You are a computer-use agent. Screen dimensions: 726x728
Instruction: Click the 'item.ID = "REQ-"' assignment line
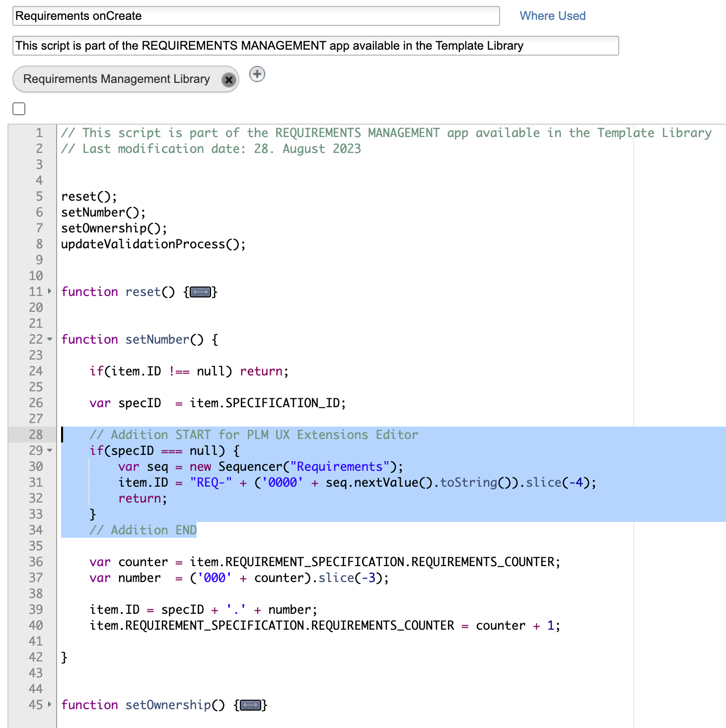(357, 482)
